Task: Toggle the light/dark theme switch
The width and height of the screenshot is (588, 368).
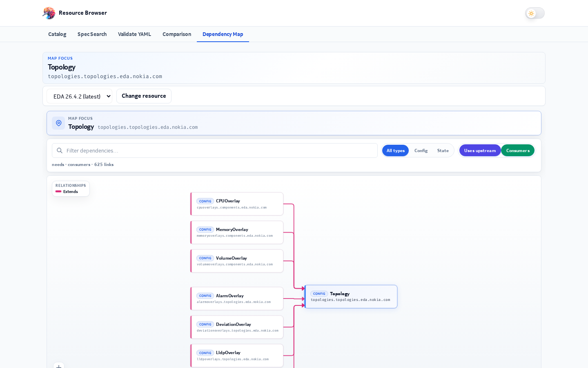Action: pos(535,13)
